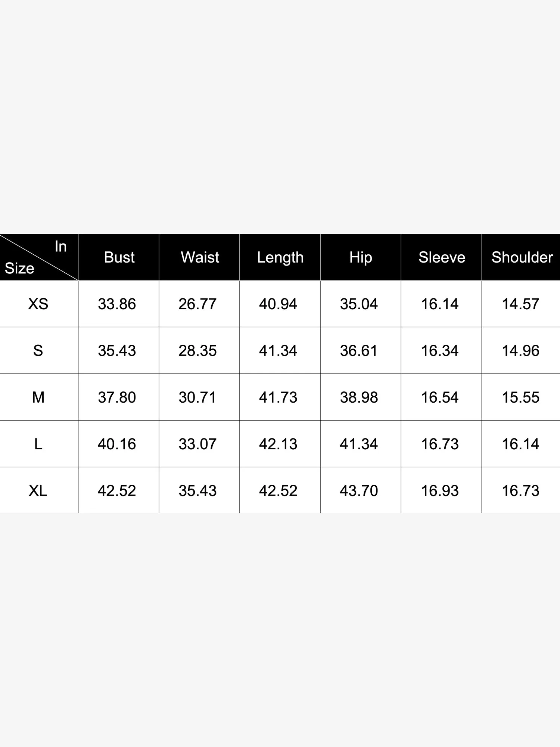The image size is (560, 747).
Task: Click the L hip value 41.34
Action: (359, 444)
